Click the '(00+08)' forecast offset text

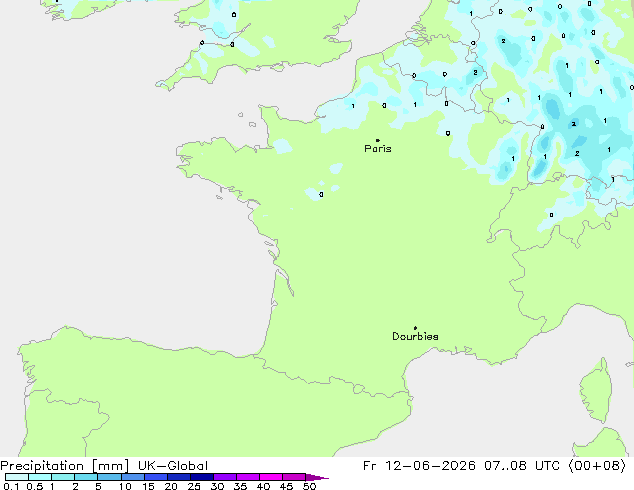tap(597, 466)
